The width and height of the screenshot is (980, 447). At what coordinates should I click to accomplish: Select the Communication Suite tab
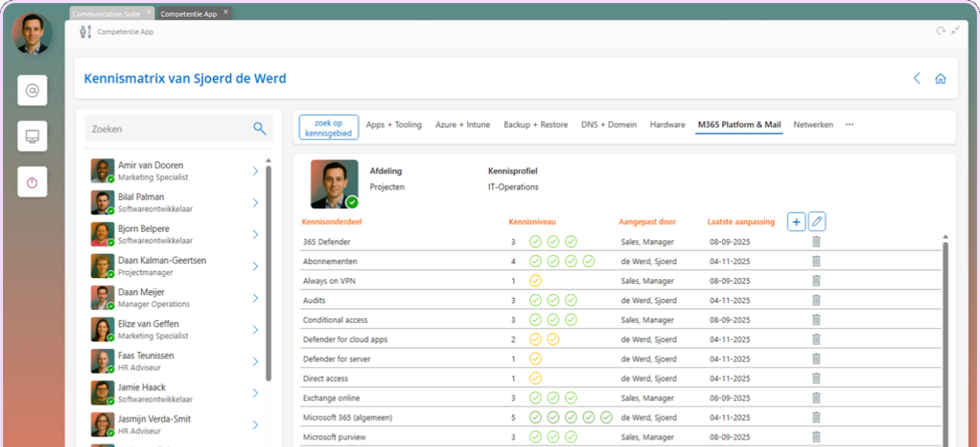107,12
